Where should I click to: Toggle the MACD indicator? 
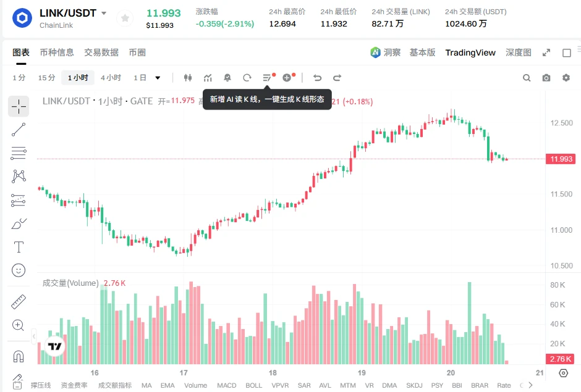coord(226,385)
